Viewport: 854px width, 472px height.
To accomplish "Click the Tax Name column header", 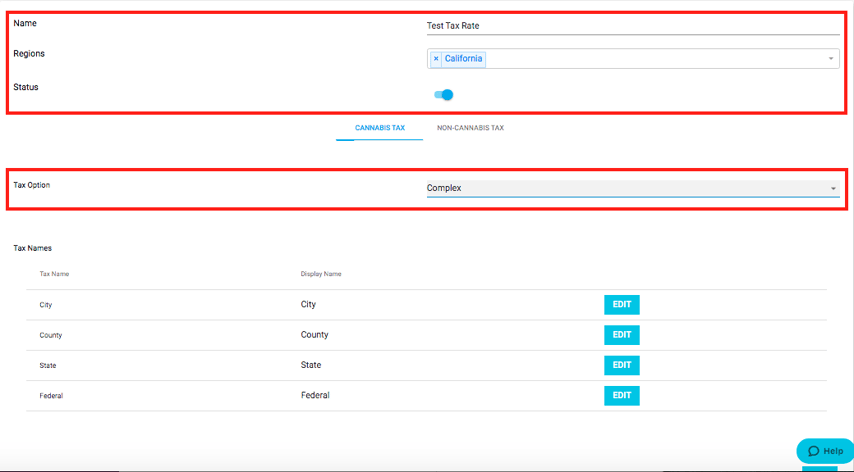I will pyautogui.click(x=54, y=273).
